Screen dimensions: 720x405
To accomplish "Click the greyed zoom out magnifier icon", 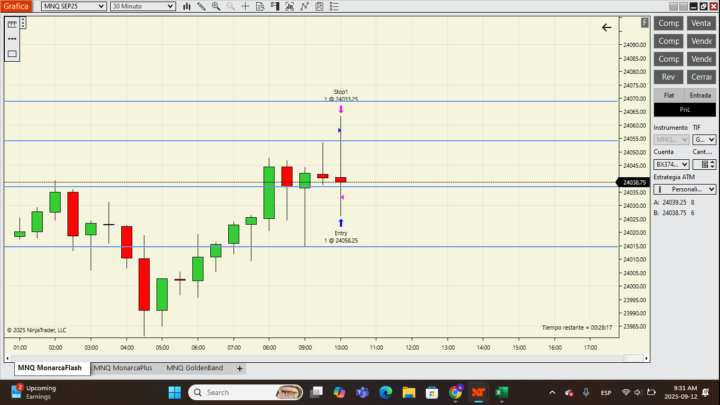I will point(231,6).
